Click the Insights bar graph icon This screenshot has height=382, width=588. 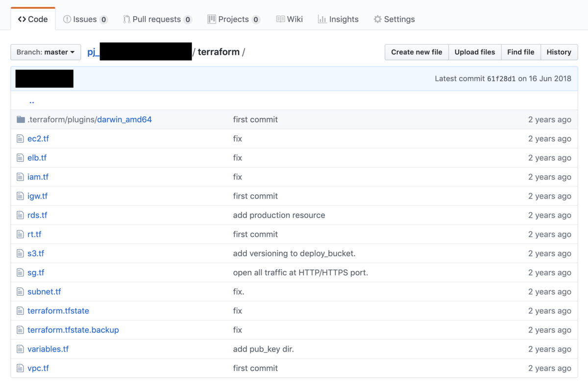[322, 19]
